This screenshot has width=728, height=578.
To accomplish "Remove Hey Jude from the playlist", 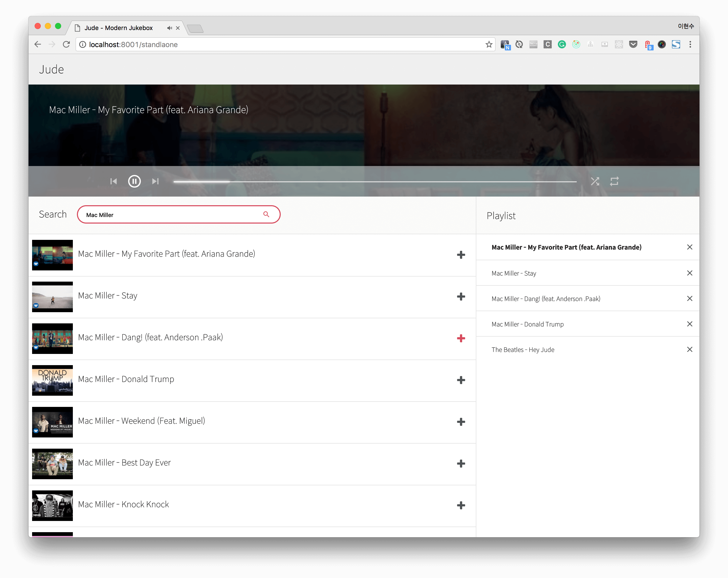I will [x=690, y=349].
